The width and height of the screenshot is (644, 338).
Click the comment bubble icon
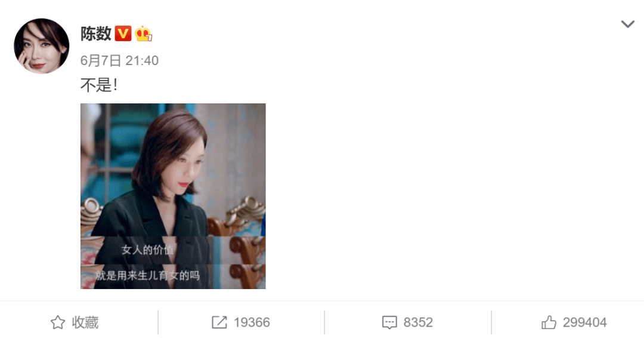coord(389,323)
